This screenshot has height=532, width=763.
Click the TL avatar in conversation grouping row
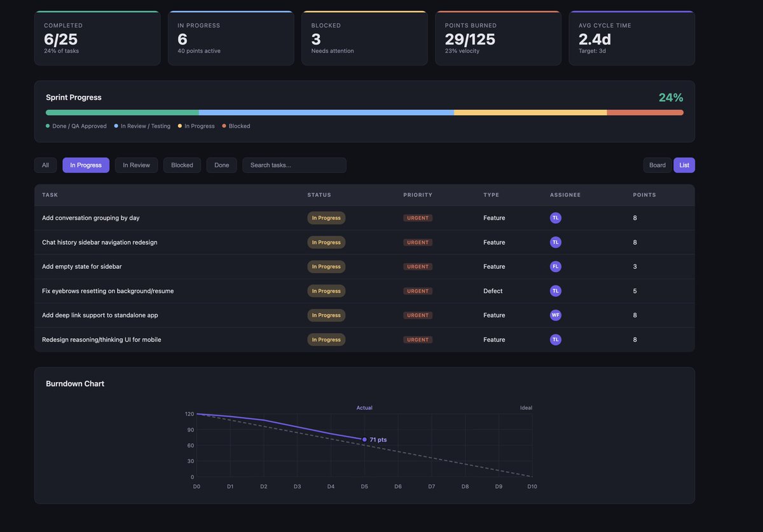click(x=556, y=218)
